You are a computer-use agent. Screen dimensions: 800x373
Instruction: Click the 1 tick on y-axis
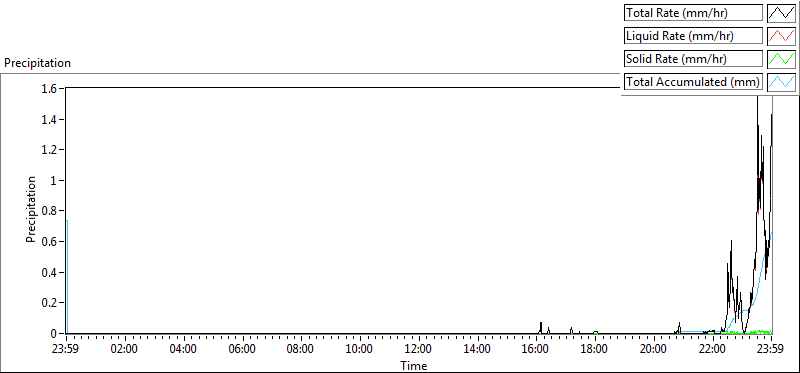(58, 181)
